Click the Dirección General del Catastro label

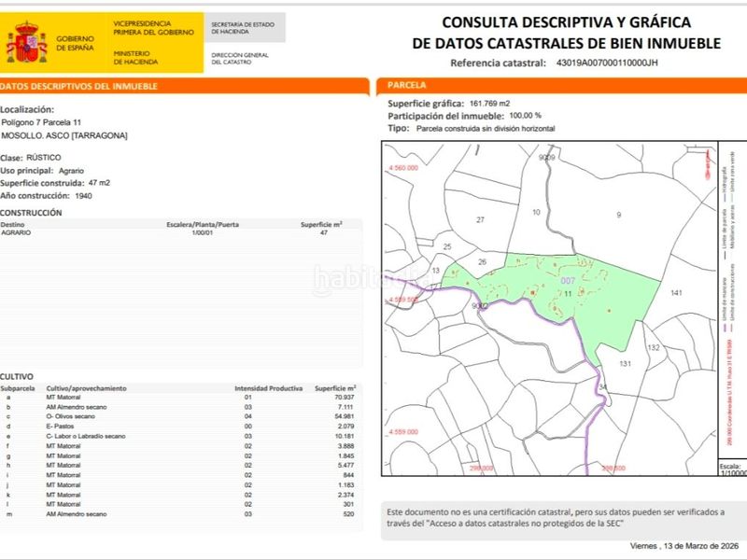pos(240,59)
